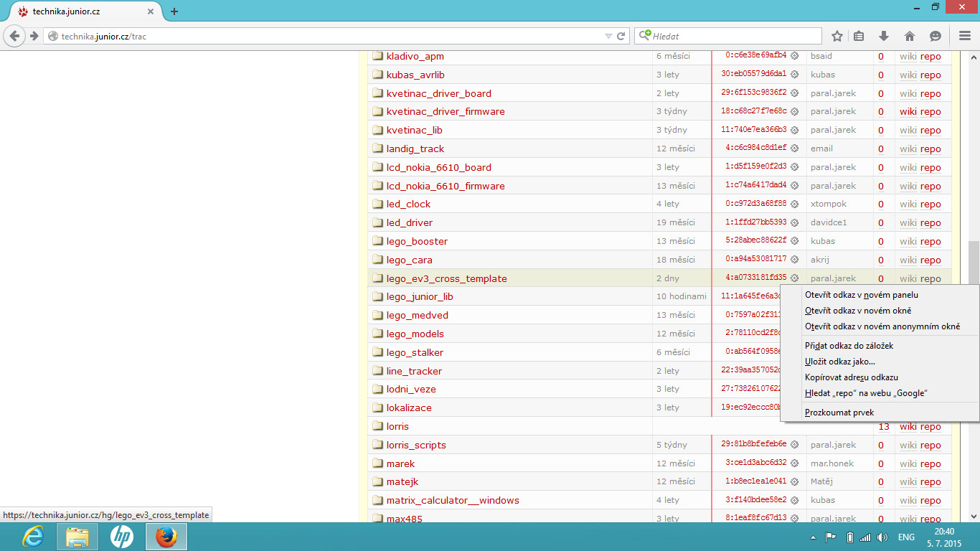Open the bookmarks list icon
980x551 pixels.
click(x=859, y=36)
